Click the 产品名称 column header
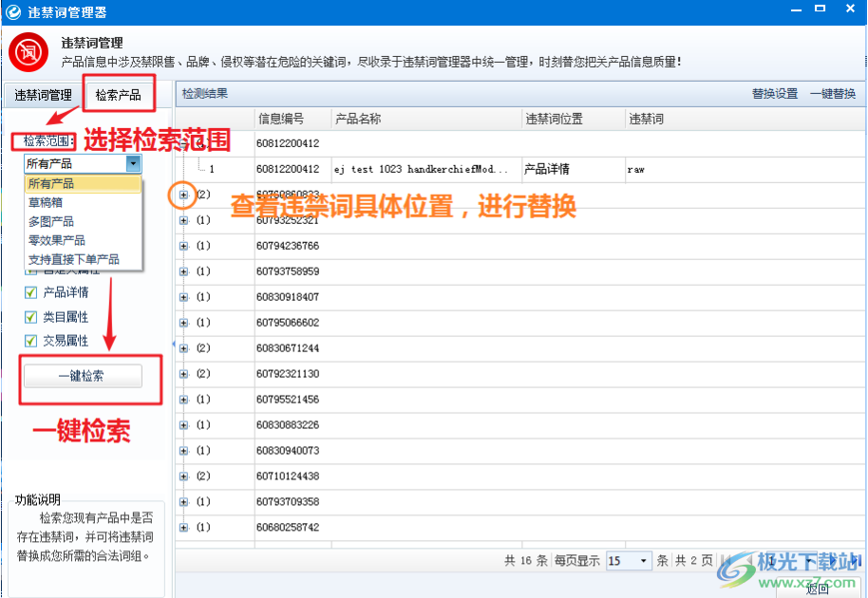 tap(426, 119)
